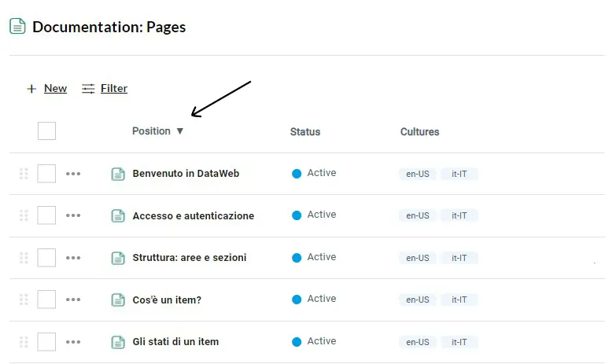Click the Filter sliders icon

coord(88,89)
